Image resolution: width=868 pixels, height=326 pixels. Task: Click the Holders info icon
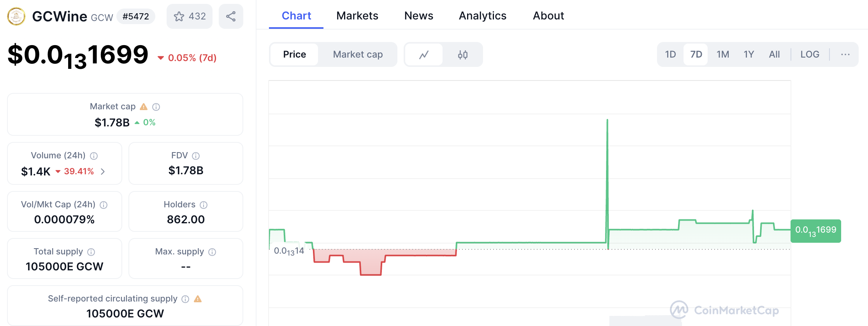pos(204,205)
